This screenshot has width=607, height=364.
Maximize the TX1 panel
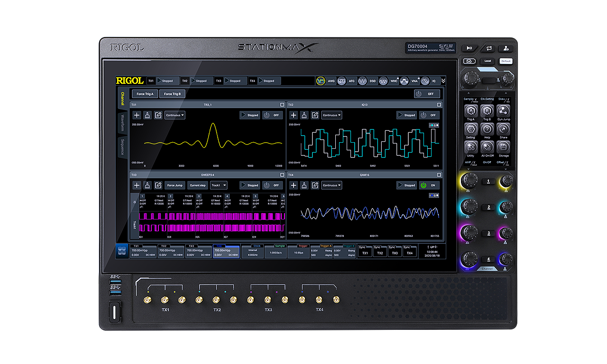(x=282, y=105)
